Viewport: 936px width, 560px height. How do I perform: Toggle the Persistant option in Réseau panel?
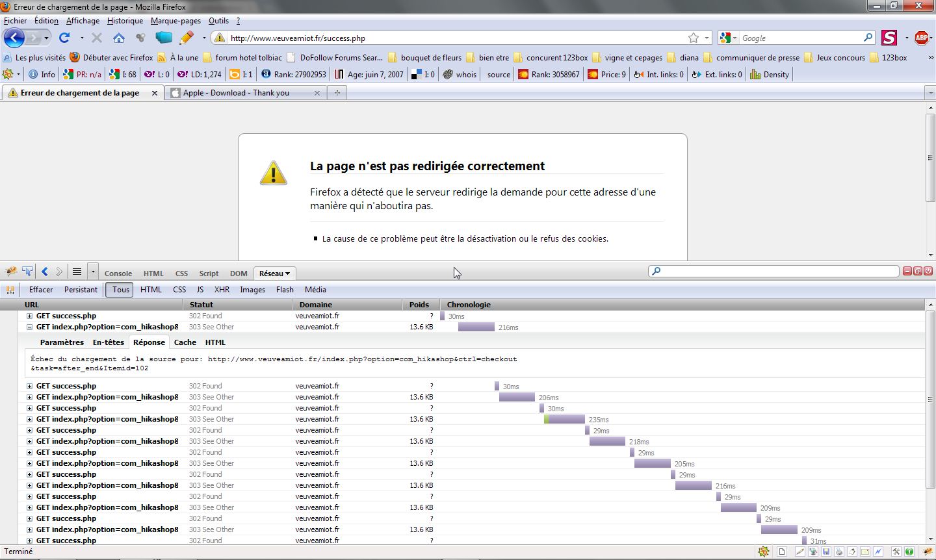(x=81, y=290)
